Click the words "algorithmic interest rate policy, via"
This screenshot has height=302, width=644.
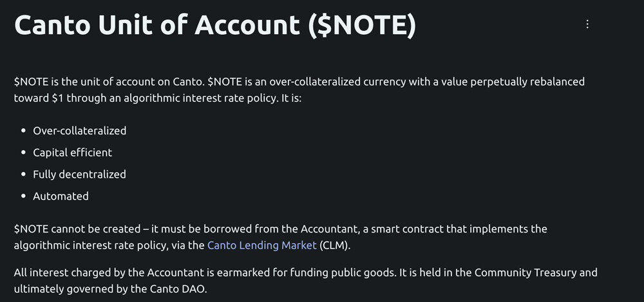(108, 245)
